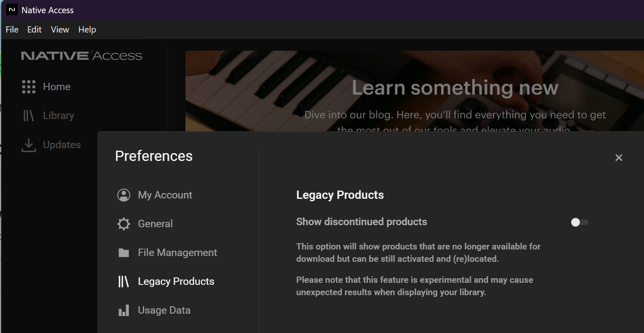
Task: Open the Help menu
Action: tap(87, 30)
